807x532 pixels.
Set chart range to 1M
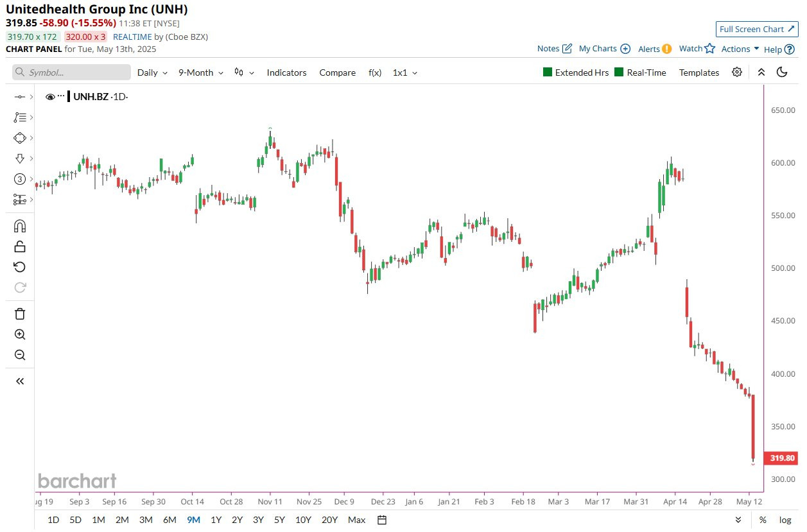pyautogui.click(x=98, y=520)
